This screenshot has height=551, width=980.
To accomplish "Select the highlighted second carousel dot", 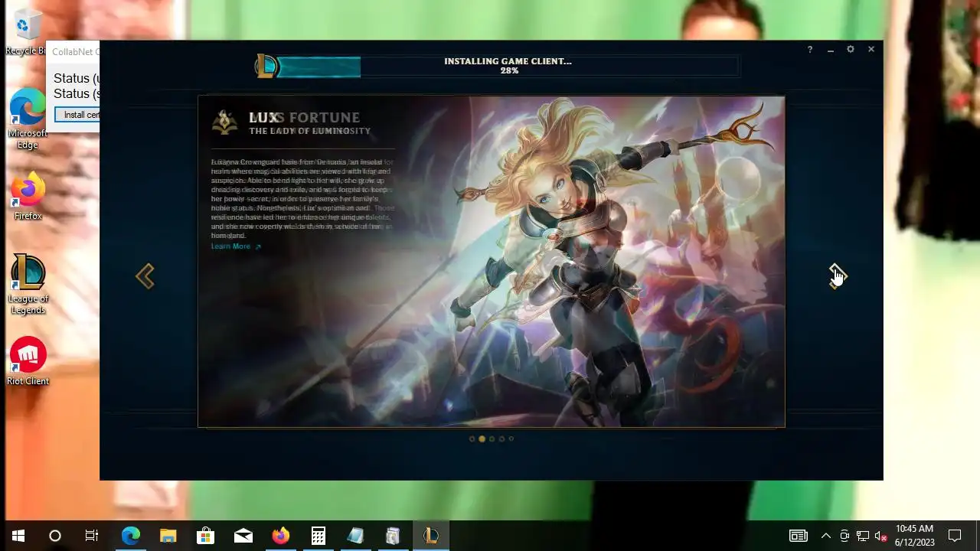I will tap(482, 439).
